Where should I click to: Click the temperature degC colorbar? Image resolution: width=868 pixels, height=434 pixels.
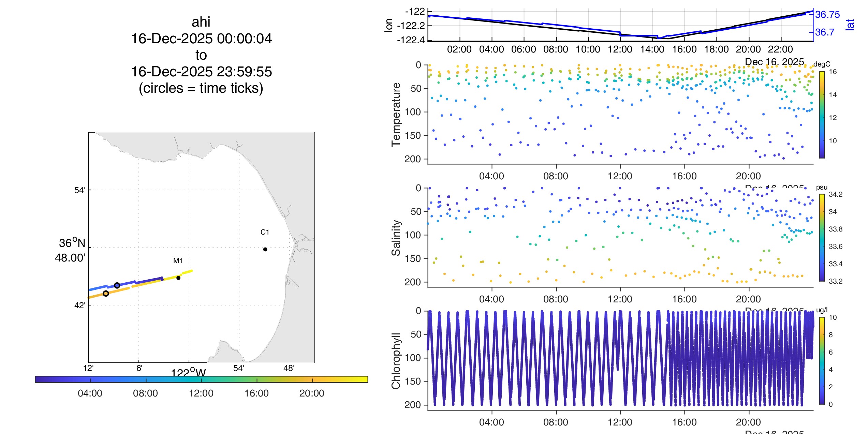tap(822, 115)
